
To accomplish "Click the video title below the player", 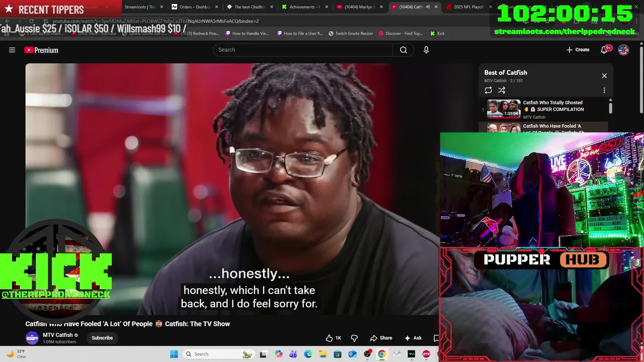I will (x=128, y=324).
